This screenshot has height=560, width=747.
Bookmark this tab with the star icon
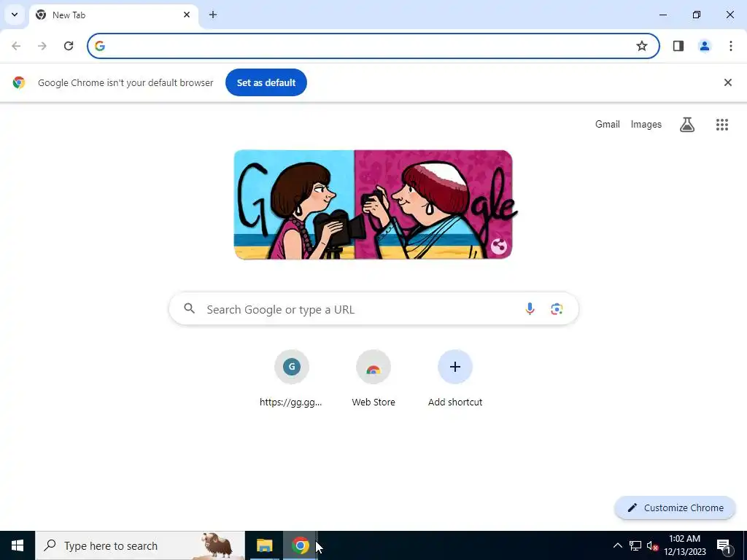click(642, 46)
